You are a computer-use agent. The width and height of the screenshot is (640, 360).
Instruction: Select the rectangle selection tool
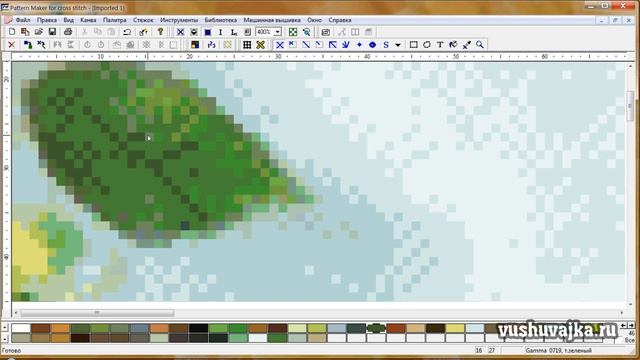413,45
